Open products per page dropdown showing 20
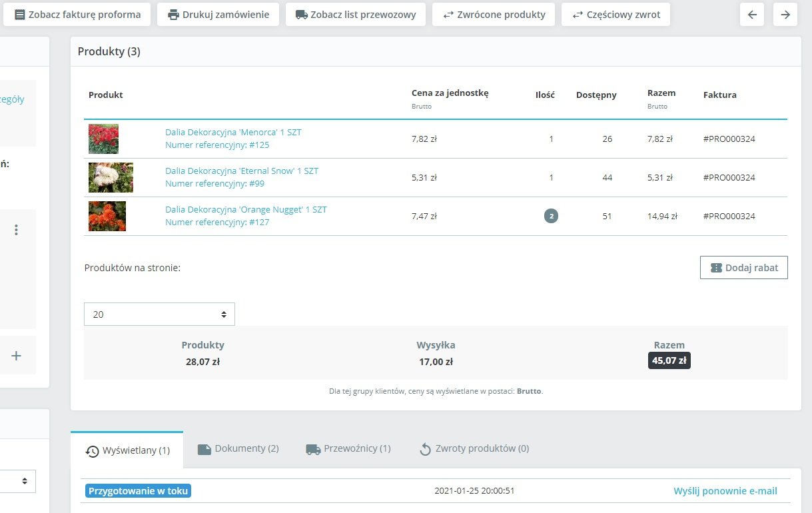812x513 pixels. click(159, 314)
